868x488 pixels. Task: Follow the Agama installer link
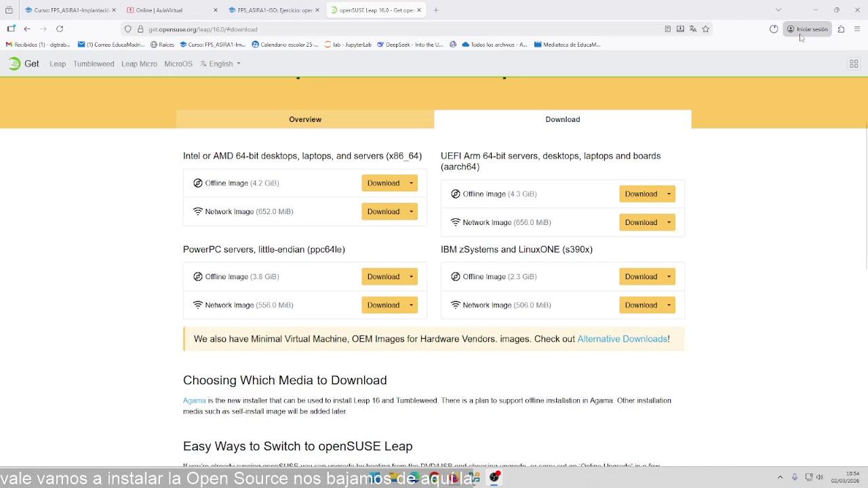tap(194, 401)
